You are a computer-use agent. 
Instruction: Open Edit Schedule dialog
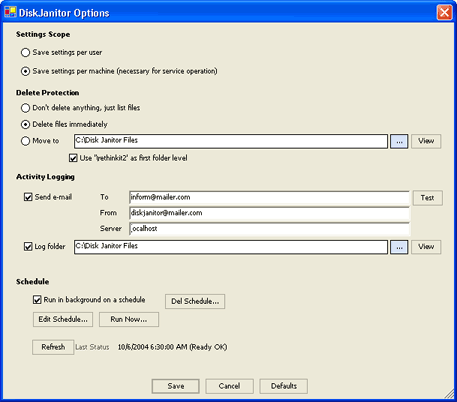[x=63, y=319]
